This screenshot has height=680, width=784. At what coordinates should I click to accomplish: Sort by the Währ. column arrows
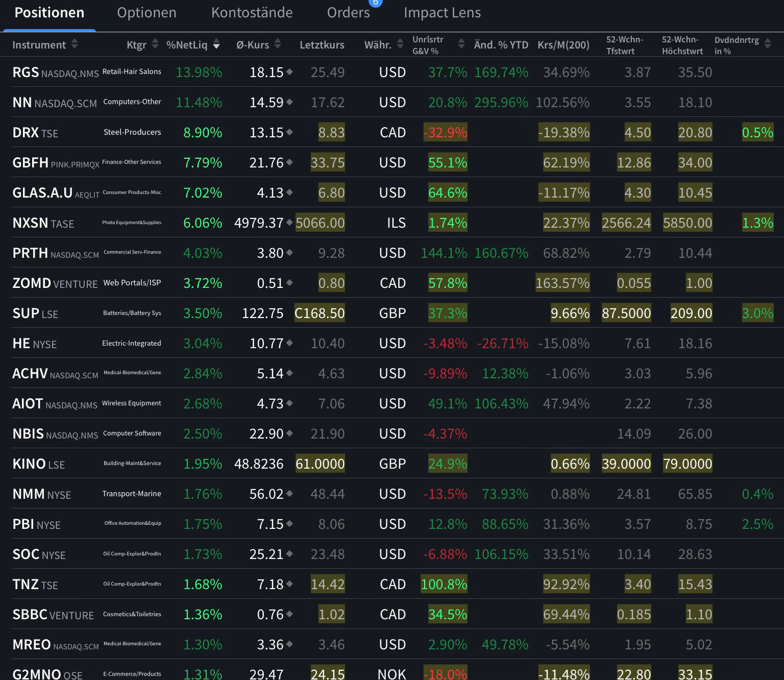400,44
